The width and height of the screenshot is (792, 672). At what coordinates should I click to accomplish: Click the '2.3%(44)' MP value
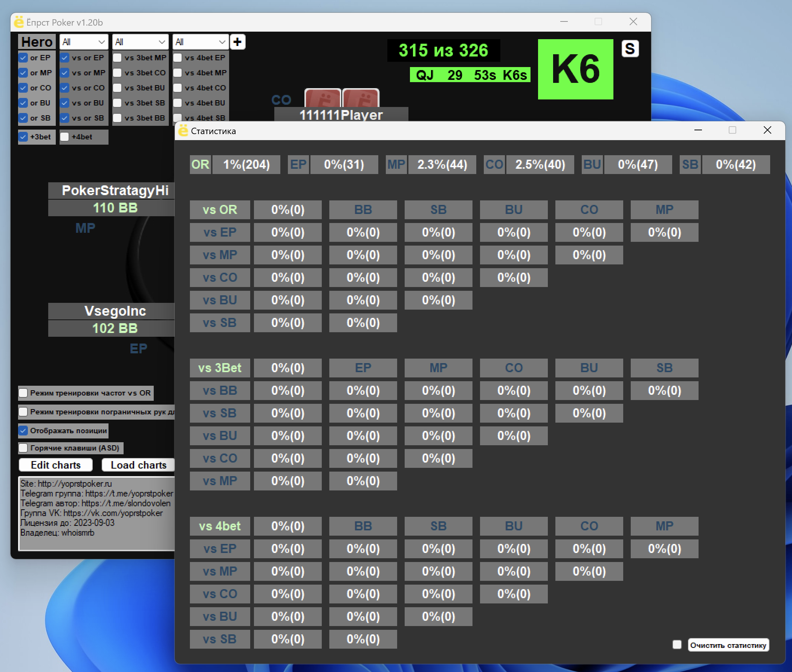442,165
